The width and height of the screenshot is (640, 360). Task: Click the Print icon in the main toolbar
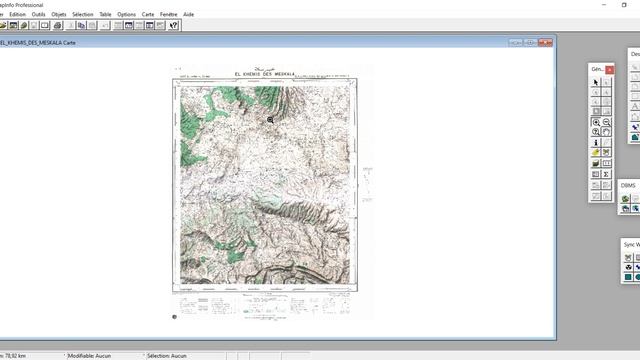(x=58, y=26)
